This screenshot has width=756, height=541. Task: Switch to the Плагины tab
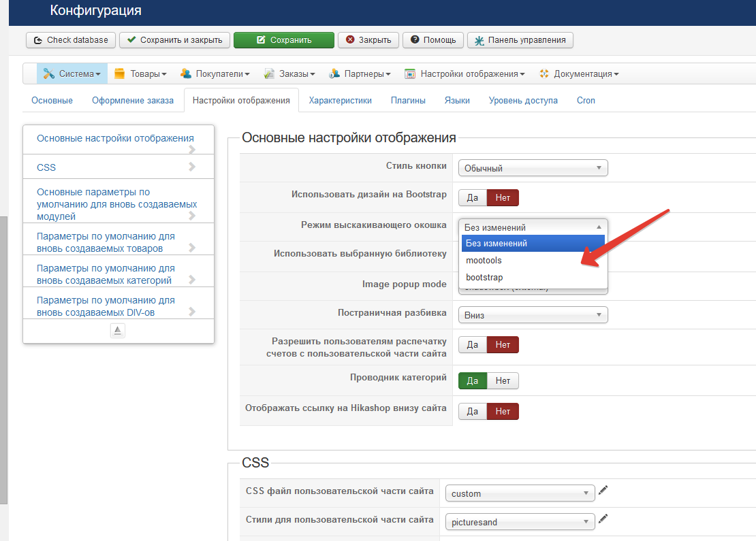point(408,101)
